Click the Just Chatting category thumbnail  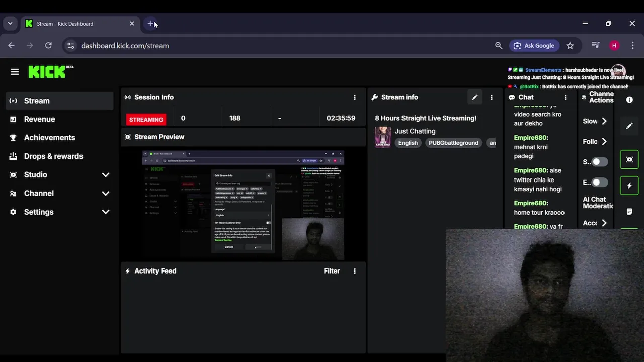pos(383,137)
